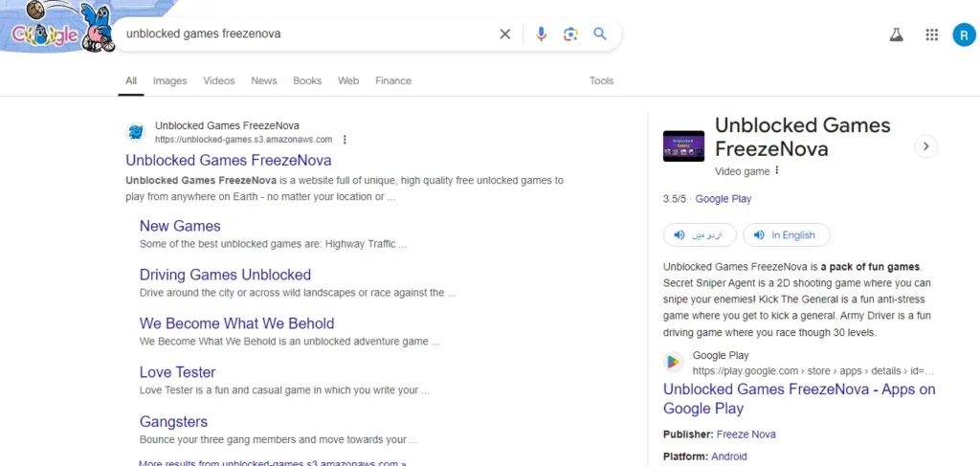The image size is (980, 466).
Task: Open the New Games sitelink
Action: (180, 226)
